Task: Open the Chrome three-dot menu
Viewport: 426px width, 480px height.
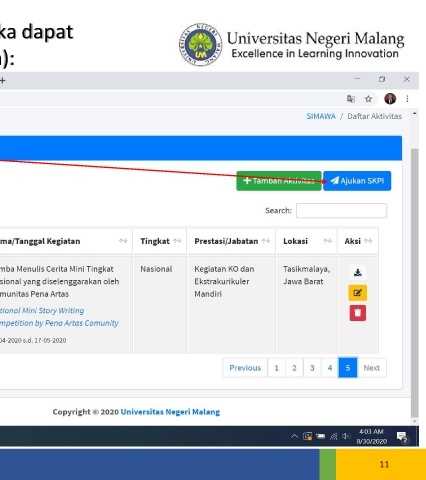Action: coord(407,99)
